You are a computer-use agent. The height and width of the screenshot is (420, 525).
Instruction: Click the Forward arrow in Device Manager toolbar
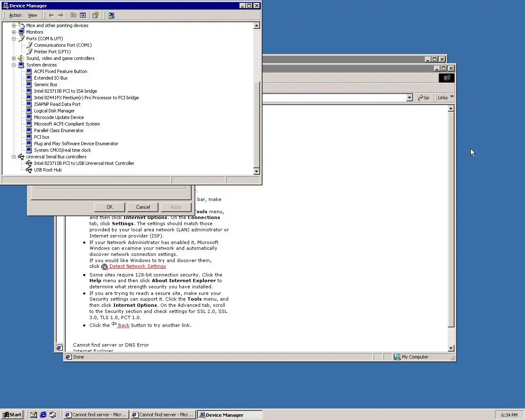tap(61, 15)
